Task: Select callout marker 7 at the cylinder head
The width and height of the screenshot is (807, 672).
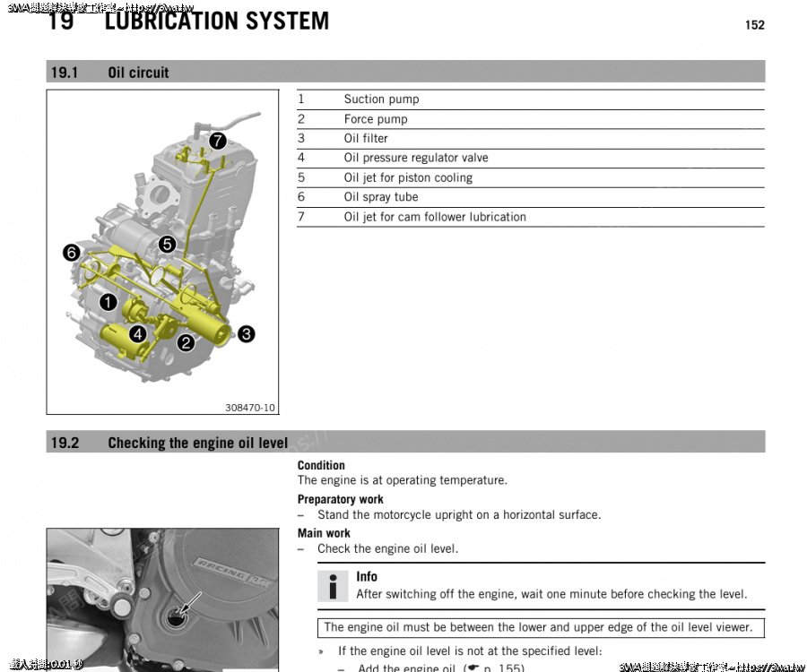Action: click(218, 141)
